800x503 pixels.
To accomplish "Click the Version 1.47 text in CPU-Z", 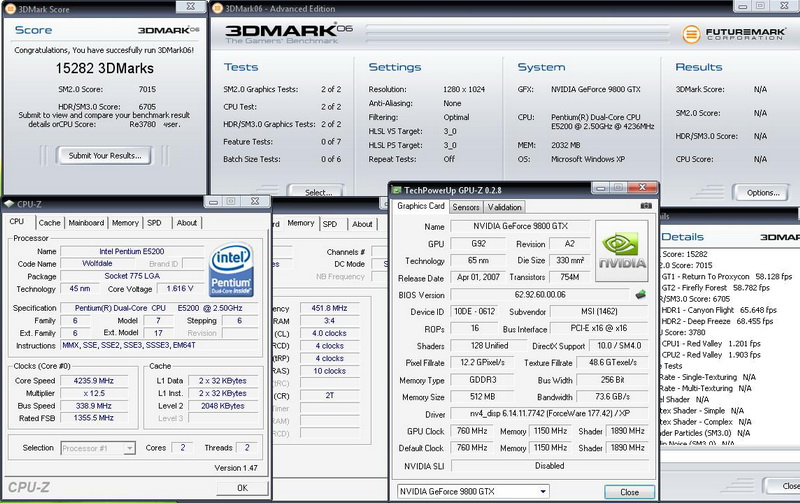I will 236,468.
